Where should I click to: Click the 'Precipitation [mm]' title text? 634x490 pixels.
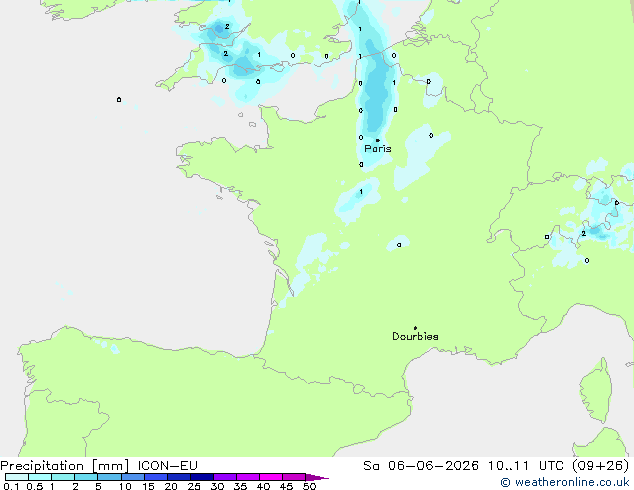(65, 466)
